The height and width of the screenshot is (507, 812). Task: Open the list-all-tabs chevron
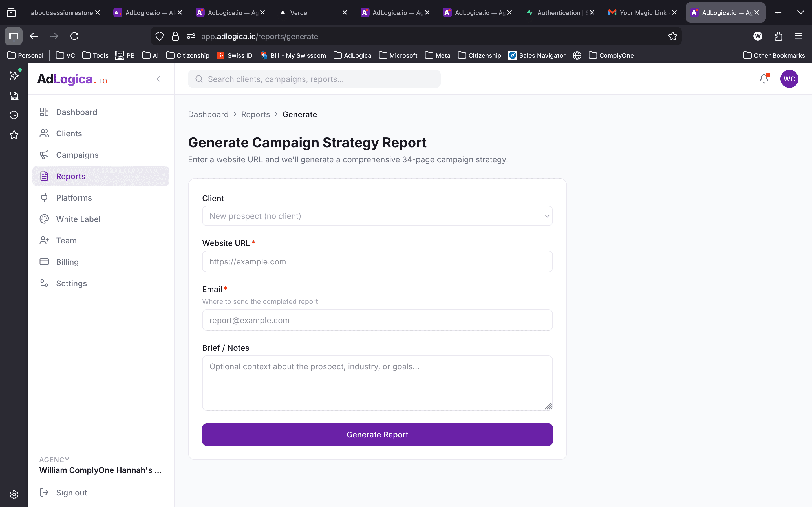coord(801,12)
